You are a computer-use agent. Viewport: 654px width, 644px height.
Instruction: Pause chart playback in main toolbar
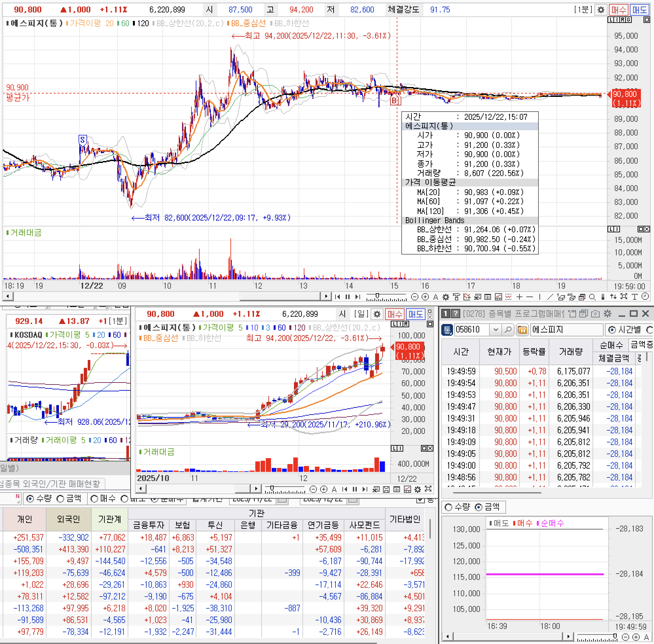(348, 297)
